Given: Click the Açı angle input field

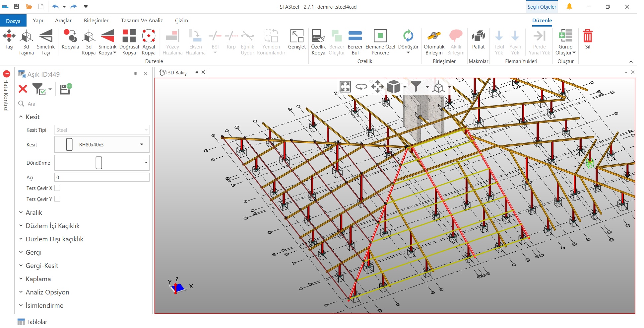Looking at the screenshot, I should [102, 177].
